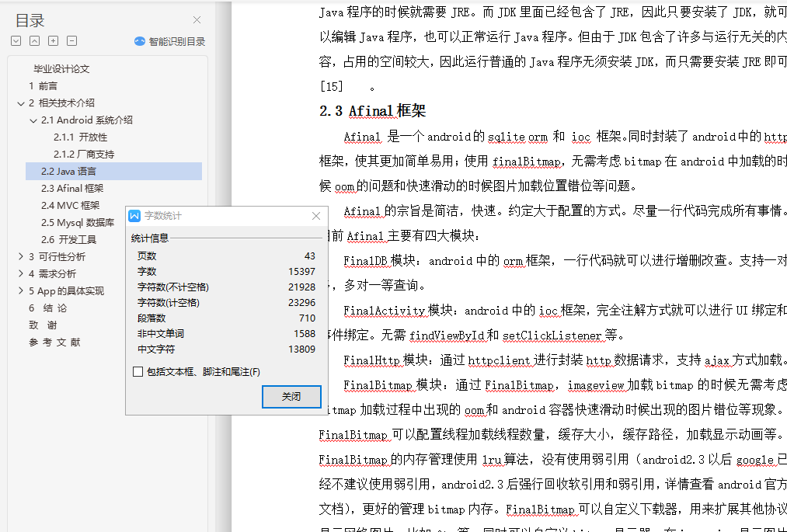Jump to chapter 6 结论
This screenshot has width=787, height=532.
[x=47, y=308]
